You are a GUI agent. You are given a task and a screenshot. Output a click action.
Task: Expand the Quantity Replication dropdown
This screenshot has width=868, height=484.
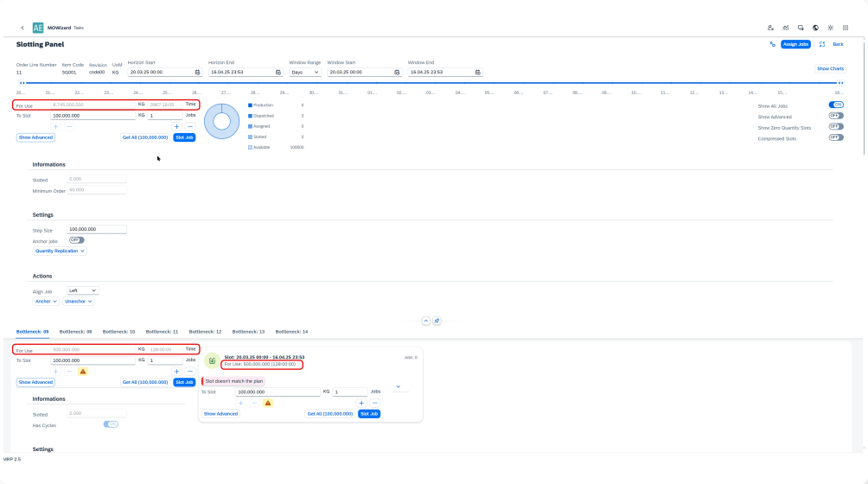(x=60, y=251)
